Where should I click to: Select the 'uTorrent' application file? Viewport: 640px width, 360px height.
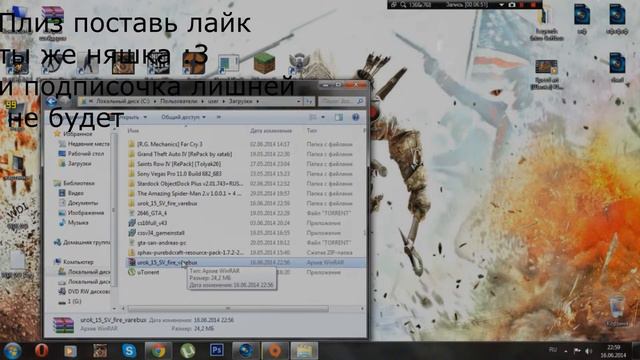tap(144, 272)
